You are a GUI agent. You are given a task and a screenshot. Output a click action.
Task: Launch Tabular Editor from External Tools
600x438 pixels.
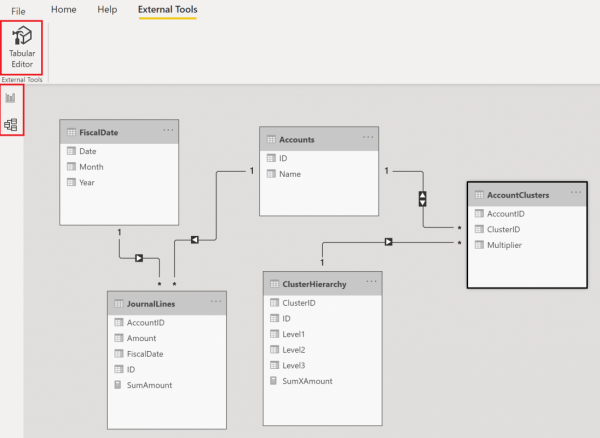(22, 47)
